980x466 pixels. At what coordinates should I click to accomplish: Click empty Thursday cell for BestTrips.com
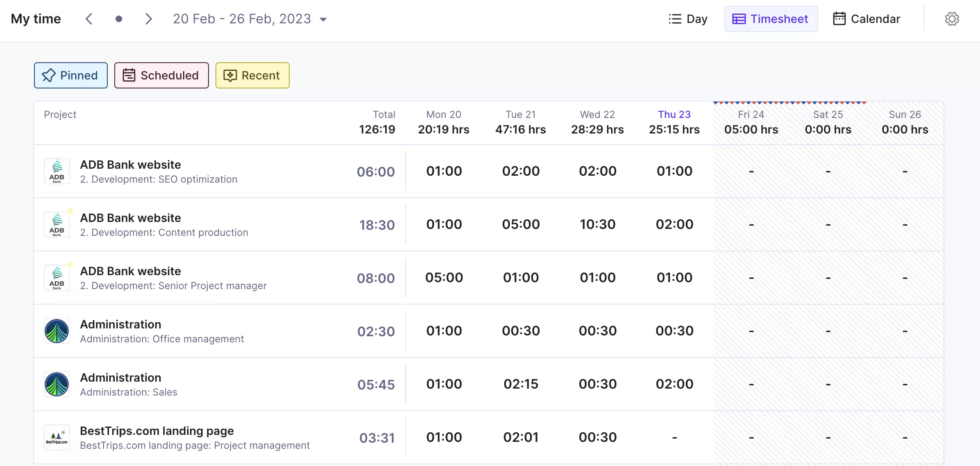pyautogui.click(x=674, y=437)
